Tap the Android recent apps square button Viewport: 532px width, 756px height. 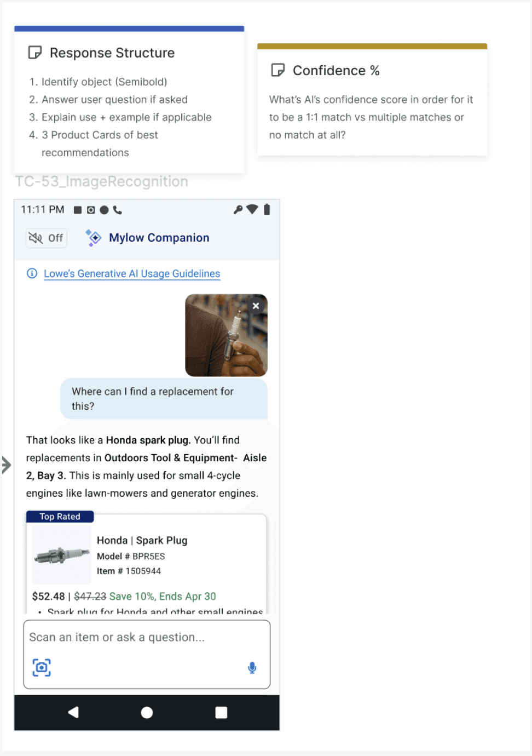coord(221,712)
